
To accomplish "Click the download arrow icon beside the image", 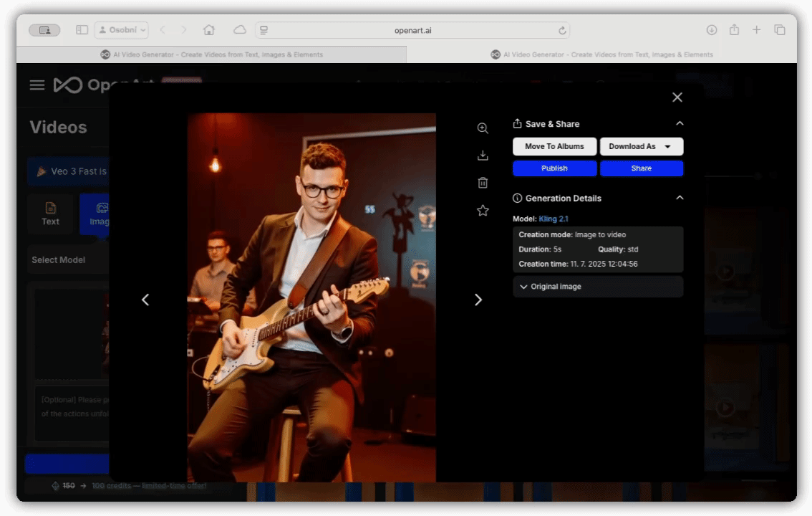I will point(483,156).
